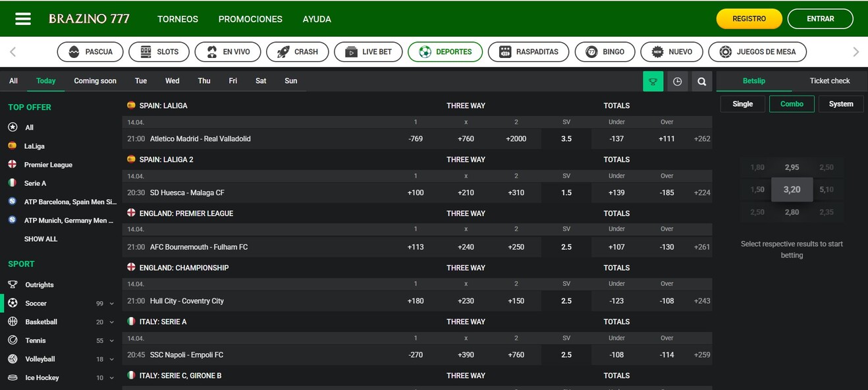The image size is (868, 390).
Task: Click the Outrights trophy icon
Action: [13, 285]
